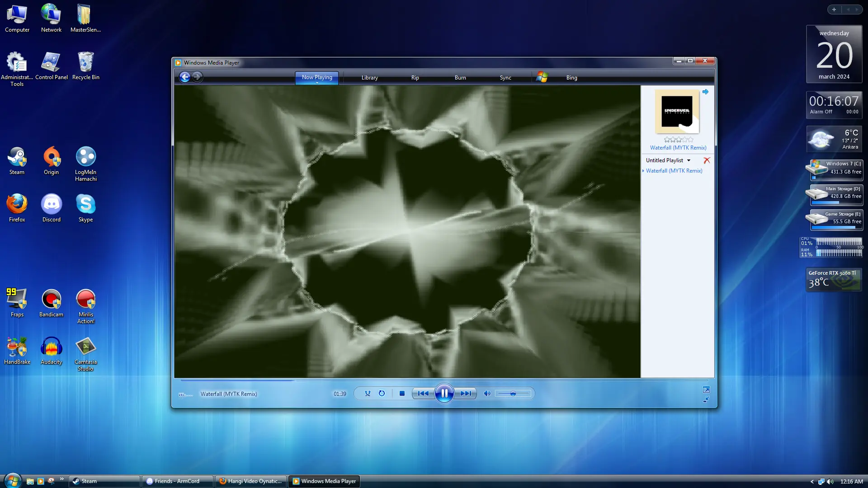Mute the player volume
This screenshot has height=488, width=868.
point(487,394)
